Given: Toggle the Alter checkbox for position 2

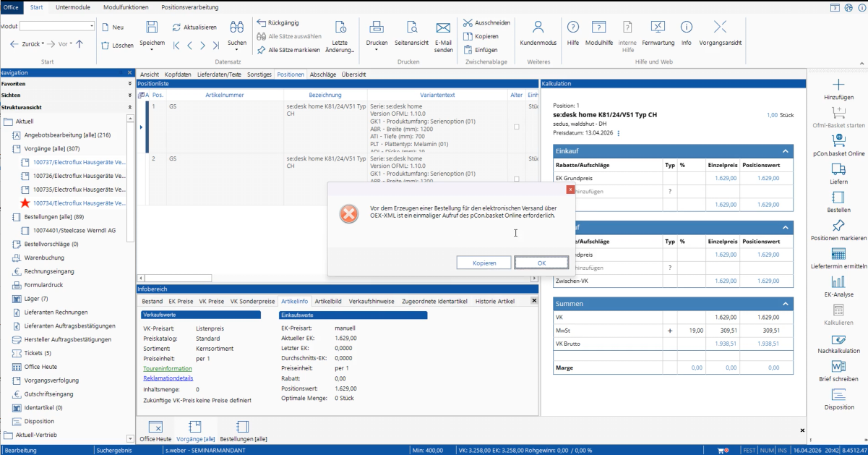Looking at the screenshot, I should [516, 179].
